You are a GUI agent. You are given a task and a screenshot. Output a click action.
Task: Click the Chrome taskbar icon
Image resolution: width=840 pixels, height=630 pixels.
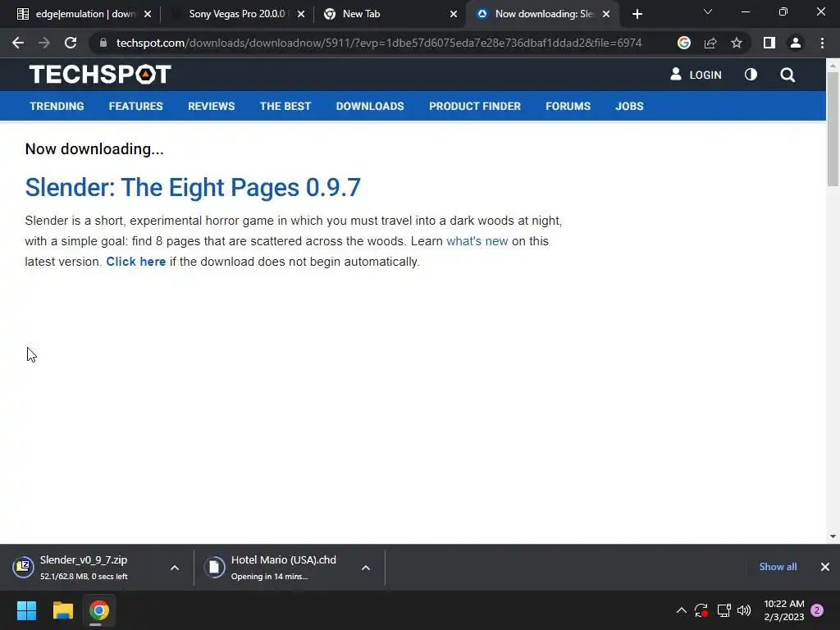(x=99, y=610)
